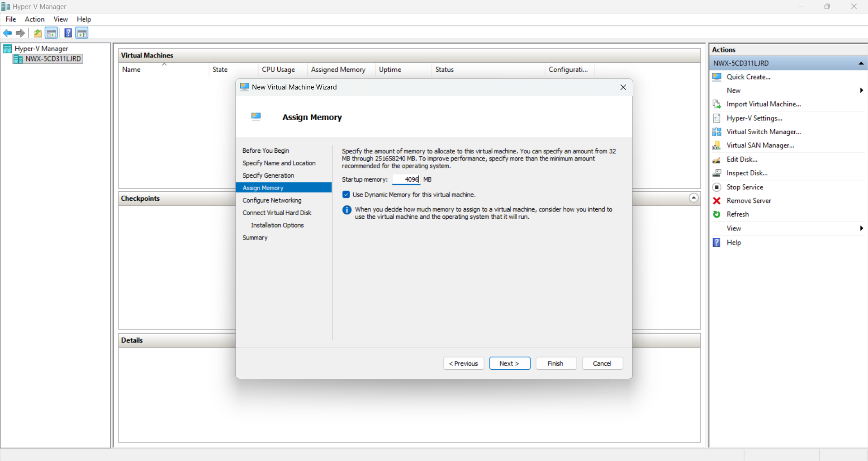
Task: Click the Startup memory input field
Action: [x=406, y=179]
